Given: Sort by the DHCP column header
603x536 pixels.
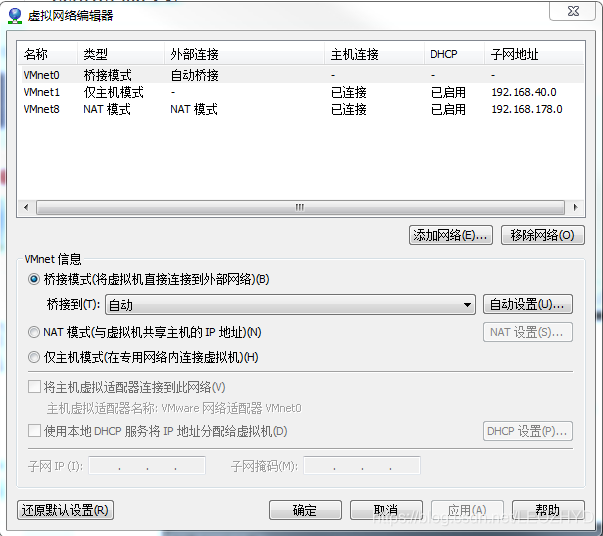Looking at the screenshot, I should click(454, 54).
